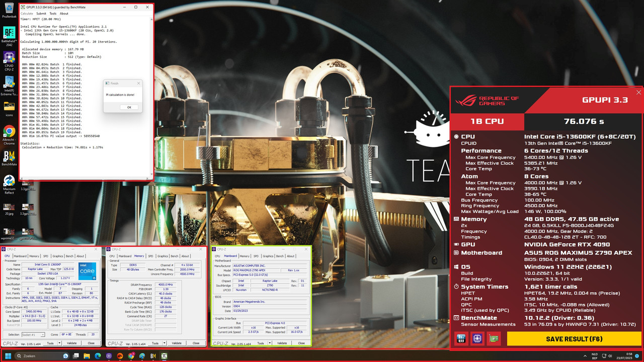This screenshot has height=362, width=644.
Task: Select Bench tab in left CPU-Z window
Action: point(69,256)
